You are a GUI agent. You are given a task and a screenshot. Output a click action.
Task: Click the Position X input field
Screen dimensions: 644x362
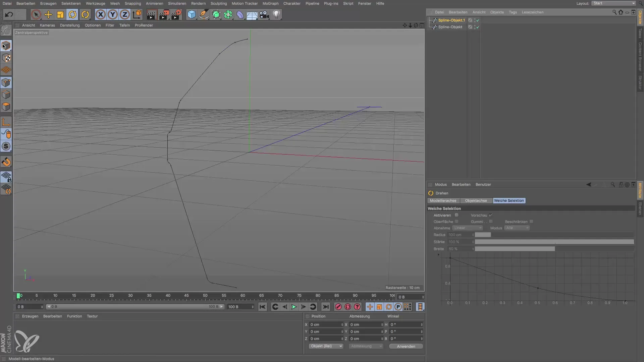coord(326,325)
